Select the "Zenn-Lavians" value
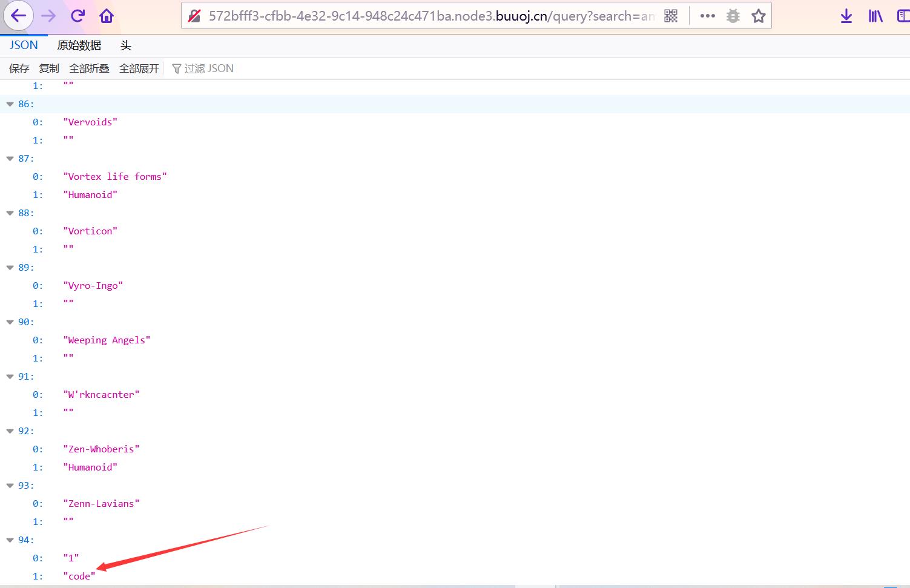910x588 pixels. (x=101, y=503)
